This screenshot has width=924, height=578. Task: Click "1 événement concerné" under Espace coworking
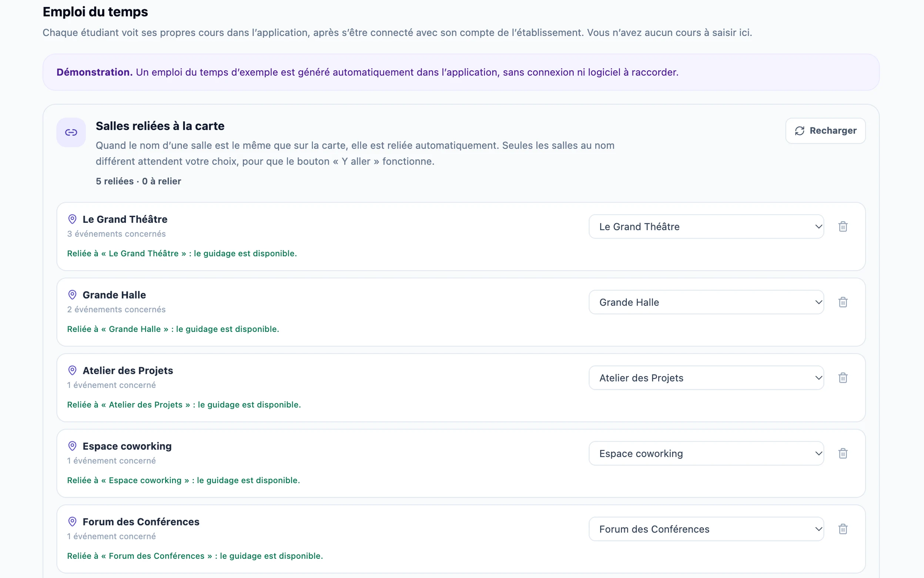[x=111, y=461]
